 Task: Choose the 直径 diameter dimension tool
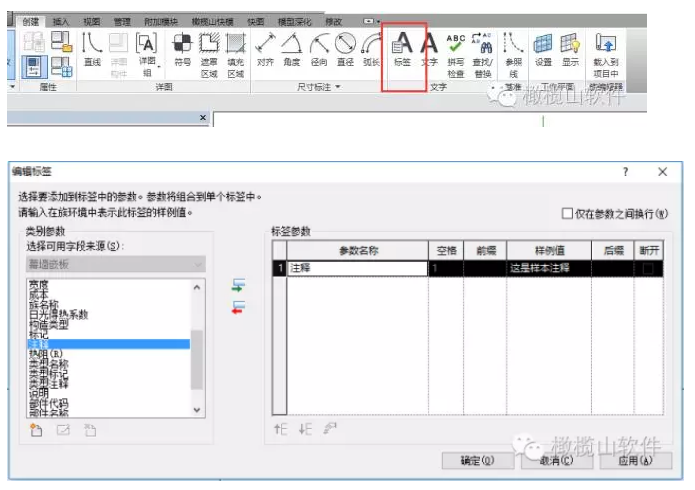pos(345,49)
